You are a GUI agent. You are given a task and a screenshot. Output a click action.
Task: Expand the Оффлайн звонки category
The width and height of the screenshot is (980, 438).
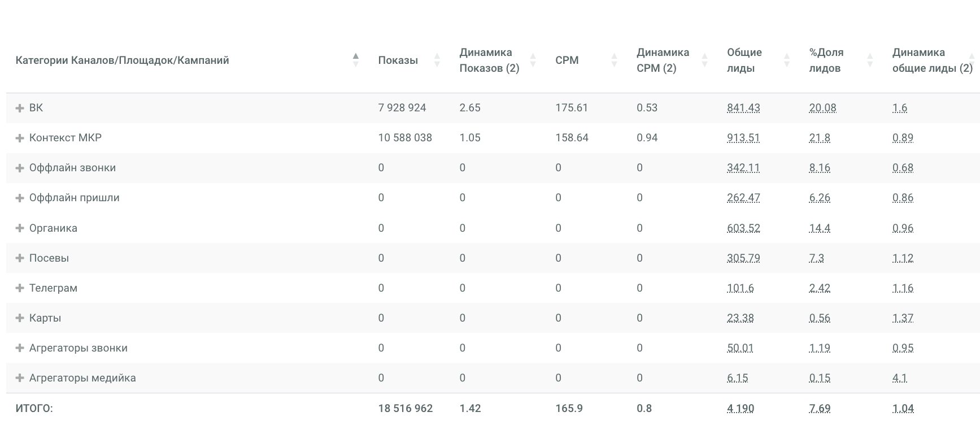20,168
